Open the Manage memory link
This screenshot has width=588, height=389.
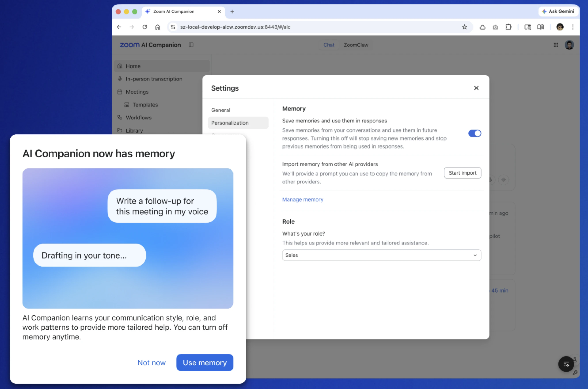point(303,199)
